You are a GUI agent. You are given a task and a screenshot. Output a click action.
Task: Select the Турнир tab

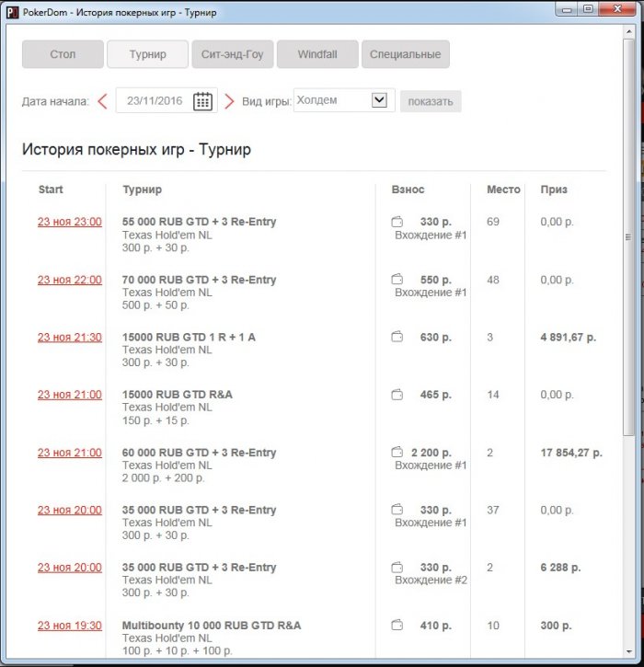click(x=147, y=54)
